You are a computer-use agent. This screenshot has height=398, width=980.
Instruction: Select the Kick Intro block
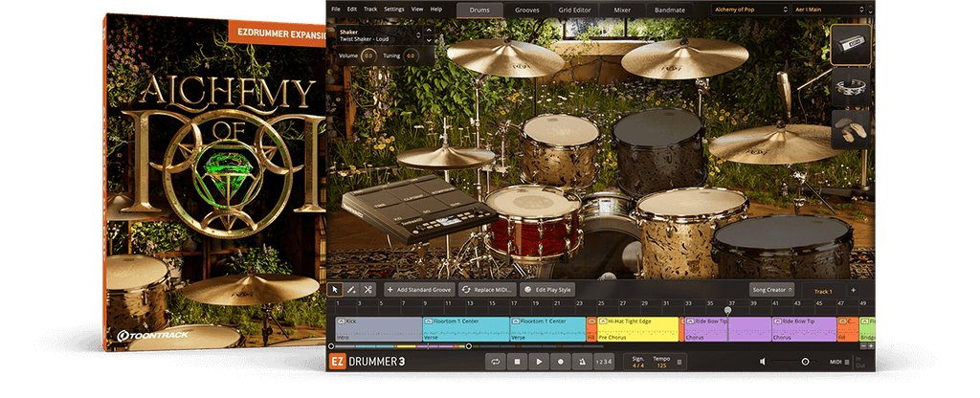point(378,329)
